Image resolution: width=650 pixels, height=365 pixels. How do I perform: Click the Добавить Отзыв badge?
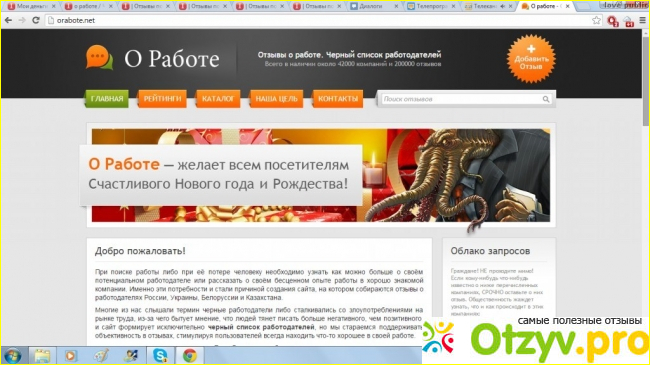pyautogui.click(x=531, y=59)
